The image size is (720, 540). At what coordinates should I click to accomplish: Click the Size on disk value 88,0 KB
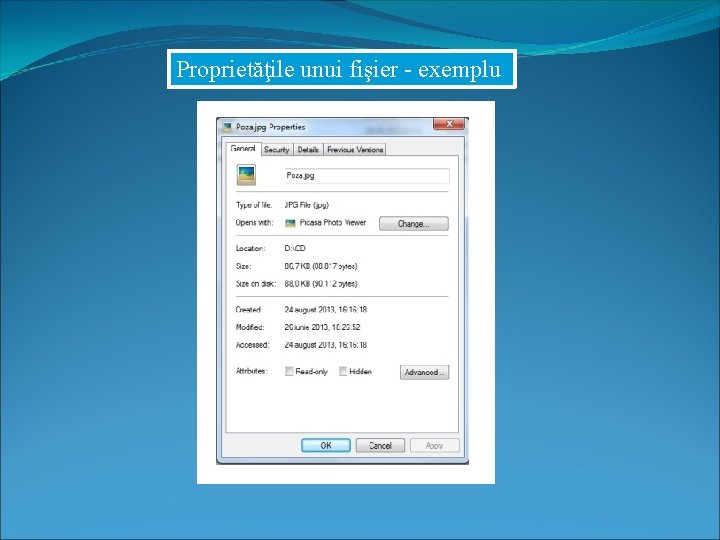coord(321,284)
